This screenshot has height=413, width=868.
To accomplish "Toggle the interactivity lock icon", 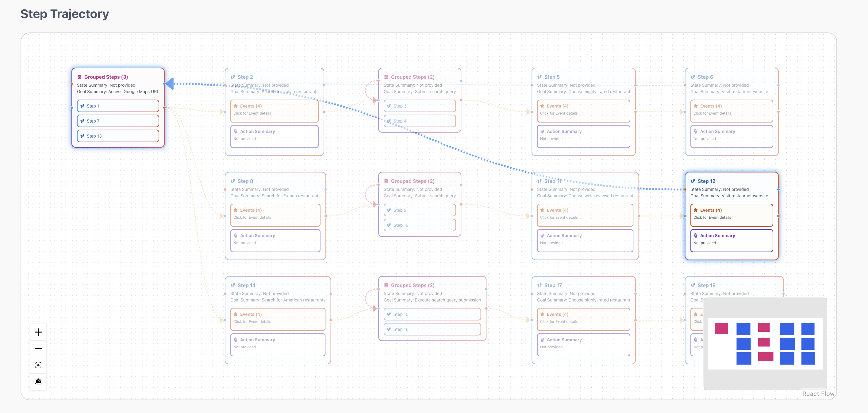I will click(38, 381).
